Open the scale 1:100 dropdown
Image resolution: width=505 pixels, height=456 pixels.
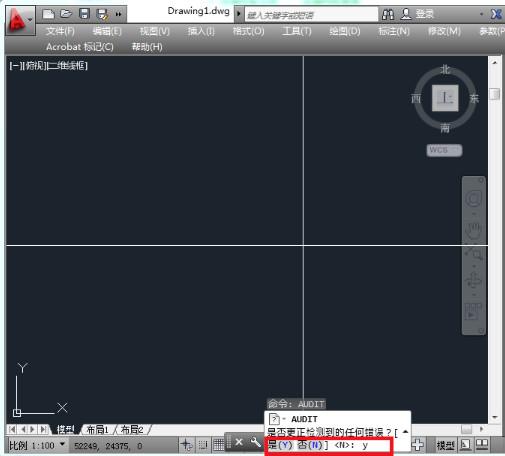[x=37, y=445]
